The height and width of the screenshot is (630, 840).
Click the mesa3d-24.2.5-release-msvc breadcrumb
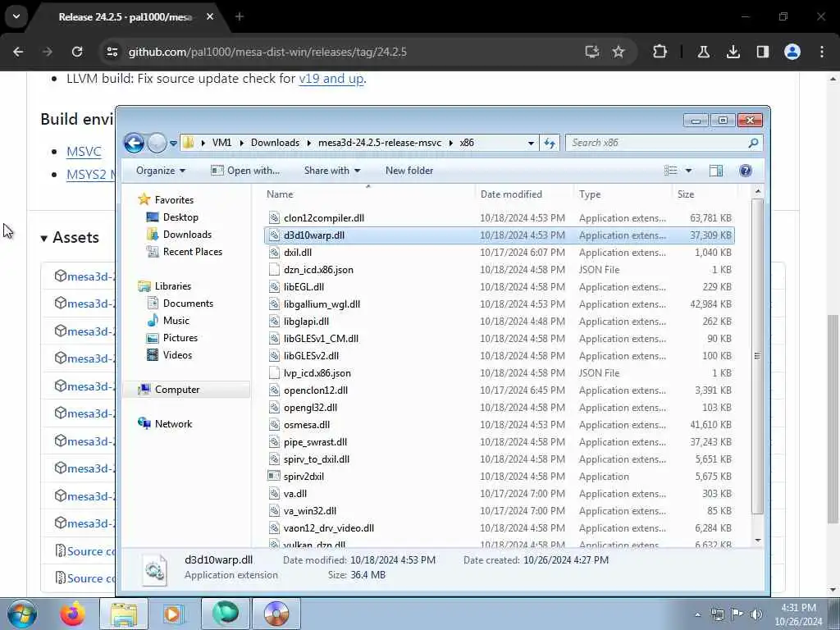point(380,143)
